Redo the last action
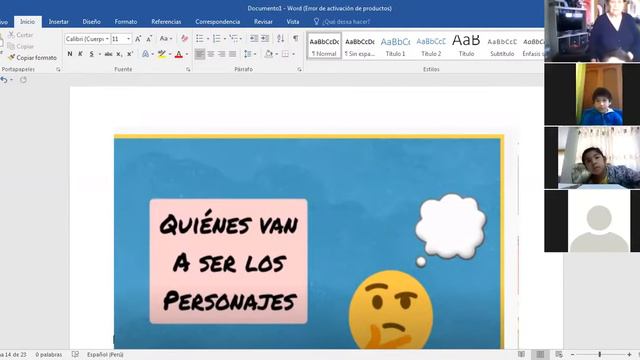 pos(23,80)
